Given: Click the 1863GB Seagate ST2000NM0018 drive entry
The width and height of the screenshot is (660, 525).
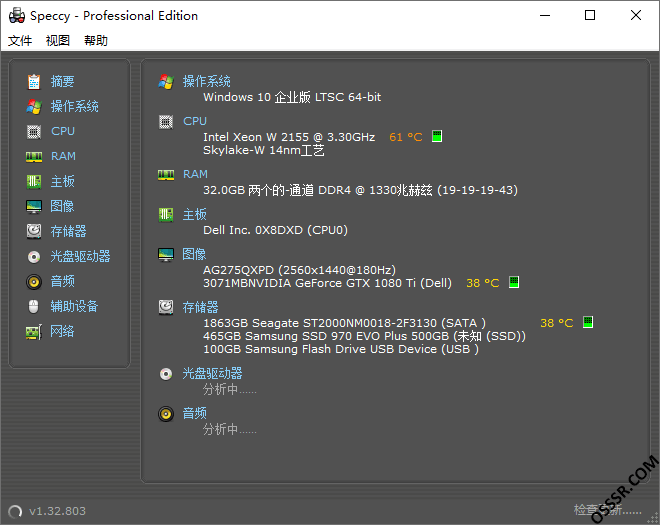Looking at the screenshot, I should point(344,323).
